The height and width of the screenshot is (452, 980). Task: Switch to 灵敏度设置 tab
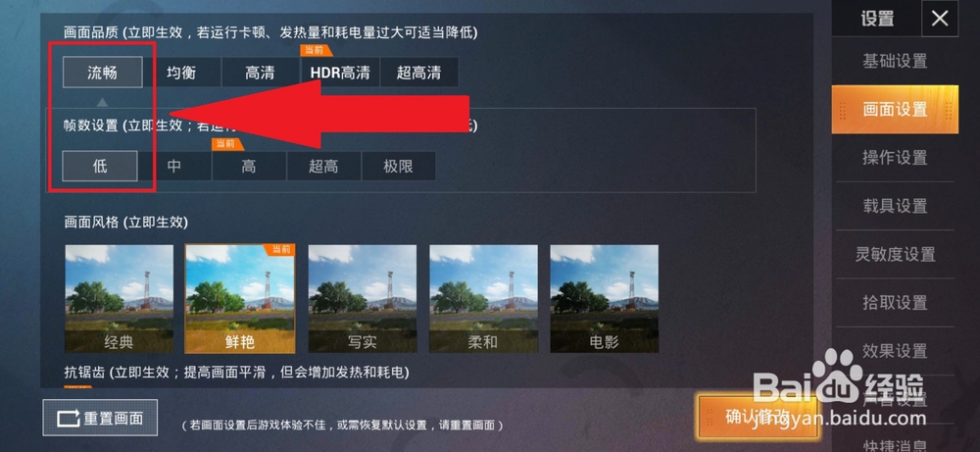tap(895, 254)
